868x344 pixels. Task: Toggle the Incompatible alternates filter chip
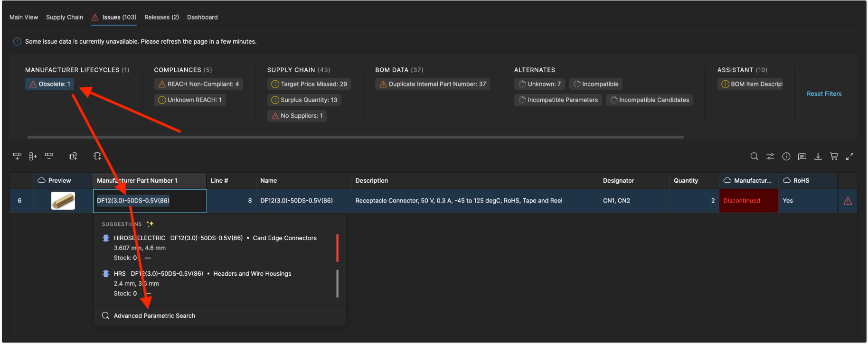coord(595,84)
